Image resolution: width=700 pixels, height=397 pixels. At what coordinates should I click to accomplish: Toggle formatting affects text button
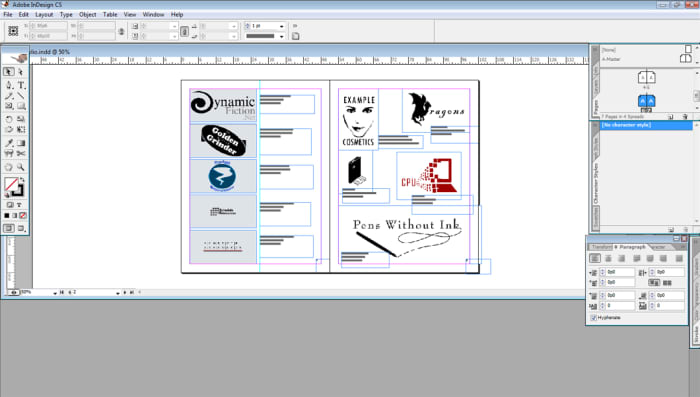[19, 205]
